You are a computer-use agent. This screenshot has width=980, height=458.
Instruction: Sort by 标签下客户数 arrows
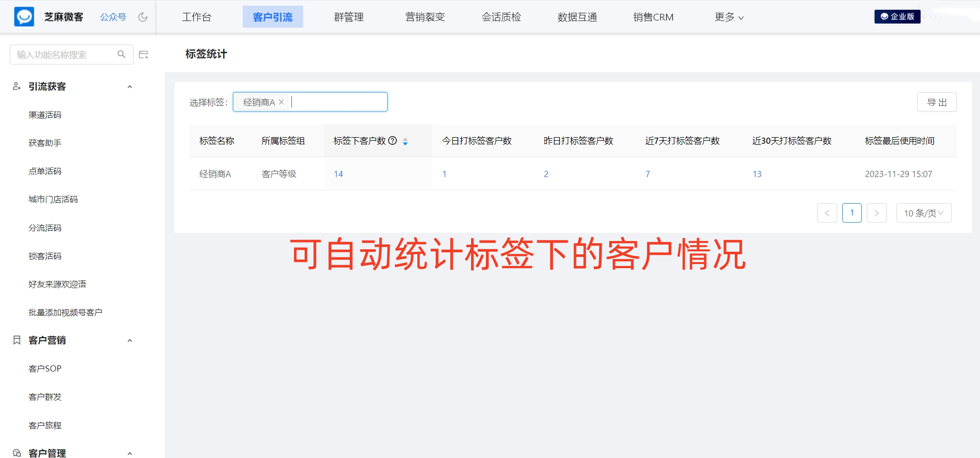(x=405, y=141)
